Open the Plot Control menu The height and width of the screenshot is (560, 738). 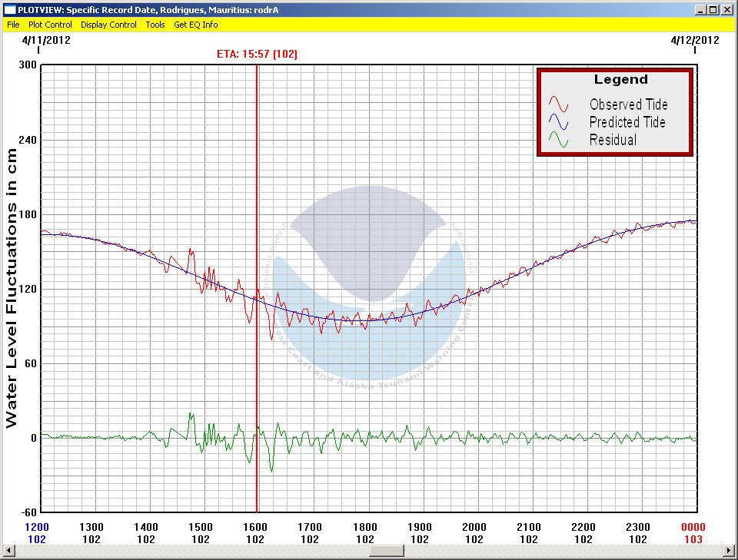click(50, 25)
